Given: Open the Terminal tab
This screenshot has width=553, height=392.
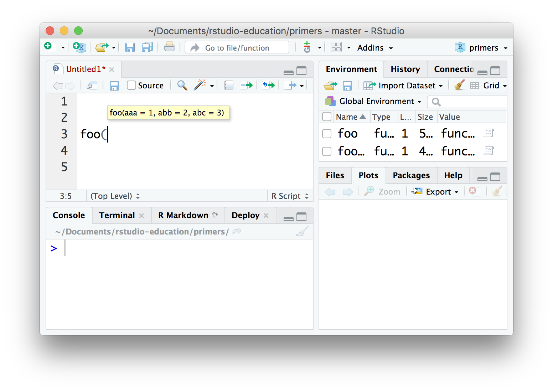Looking at the screenshot, I should tap(117, 215).
